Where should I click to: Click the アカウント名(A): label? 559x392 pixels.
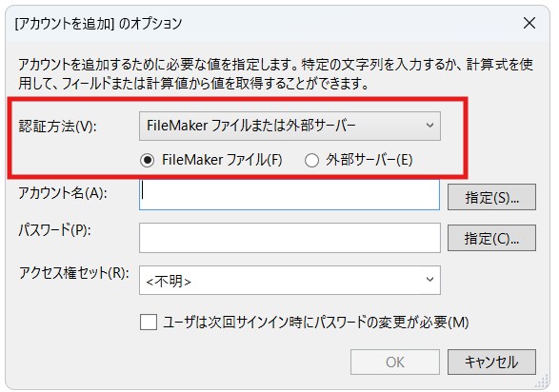coord(63,193)
